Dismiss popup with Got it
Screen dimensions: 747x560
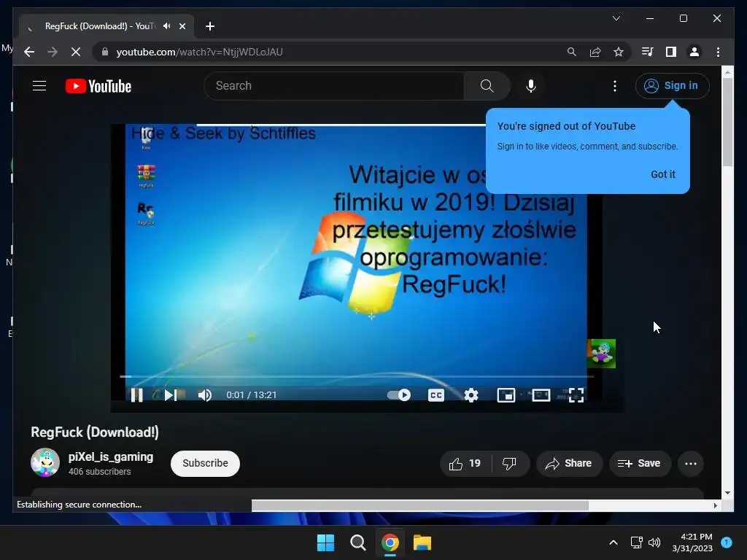[662, 174]
